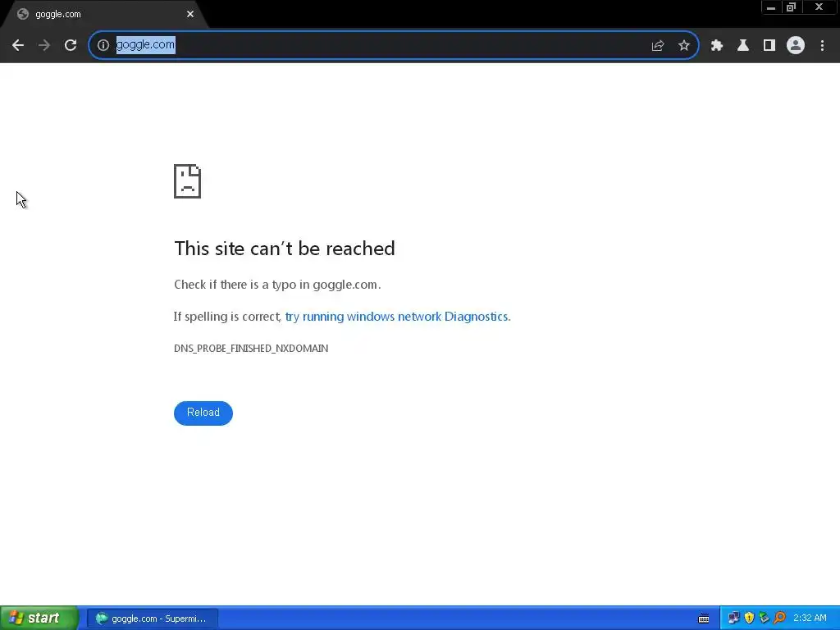Viewport: 840px width, 630px height.
Task: Click the sad page error icon
Action: coord(188,181)
